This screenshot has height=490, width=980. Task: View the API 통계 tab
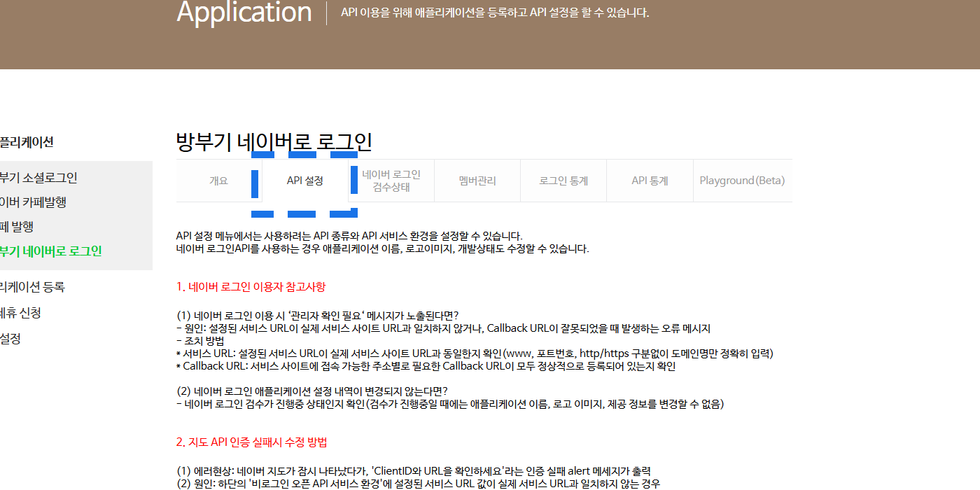click(x=650, y=181)
